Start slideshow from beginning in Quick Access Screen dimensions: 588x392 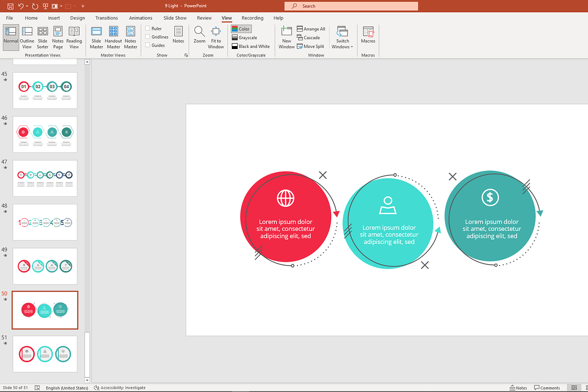(x=46, y=6)
